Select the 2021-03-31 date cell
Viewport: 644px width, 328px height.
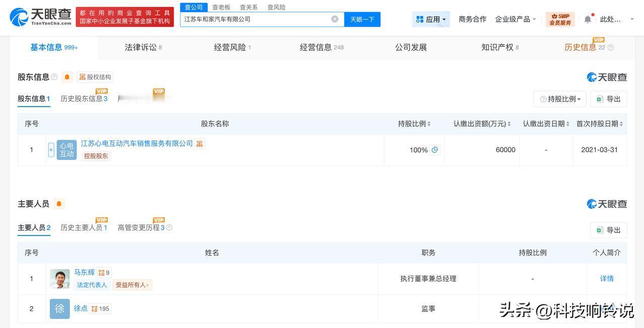pyautogui.click(x=599, y=149)
